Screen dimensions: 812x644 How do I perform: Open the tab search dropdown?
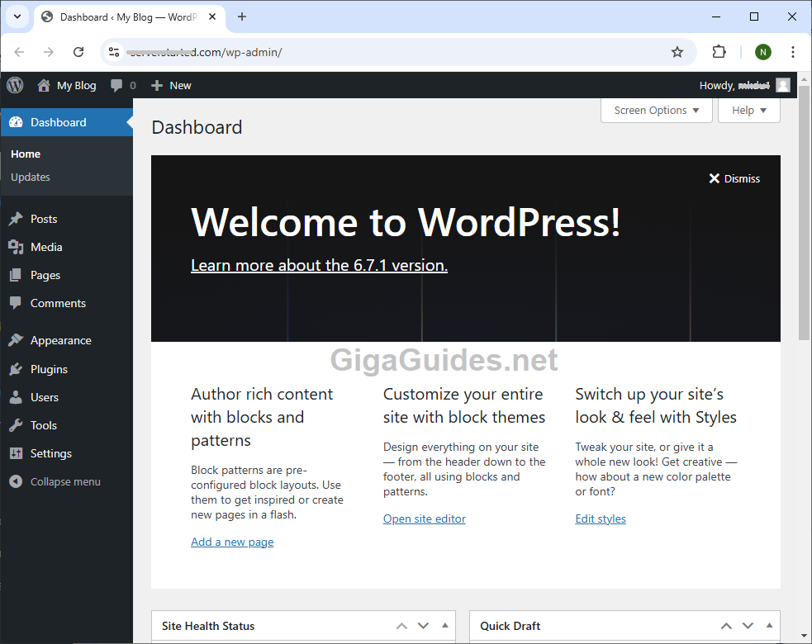coord(17,17)
